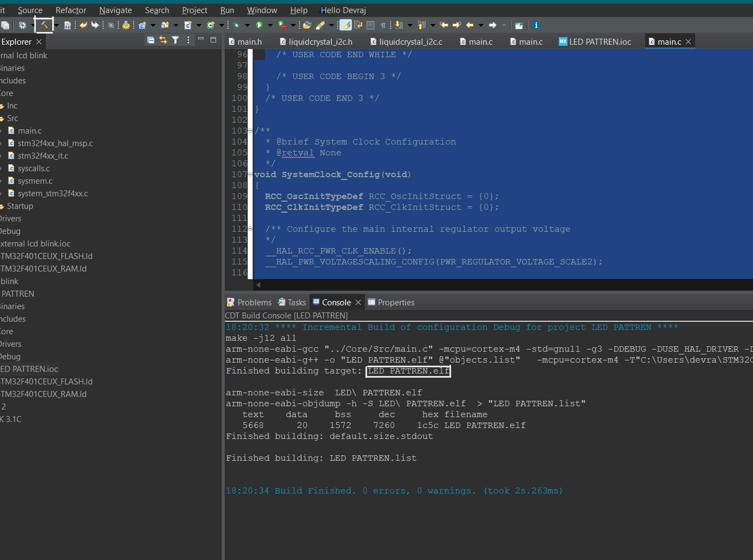The width and height of the screenshot is (753, 560).
Task: Click the New C++ Class icon
Action: click(211, 25)
